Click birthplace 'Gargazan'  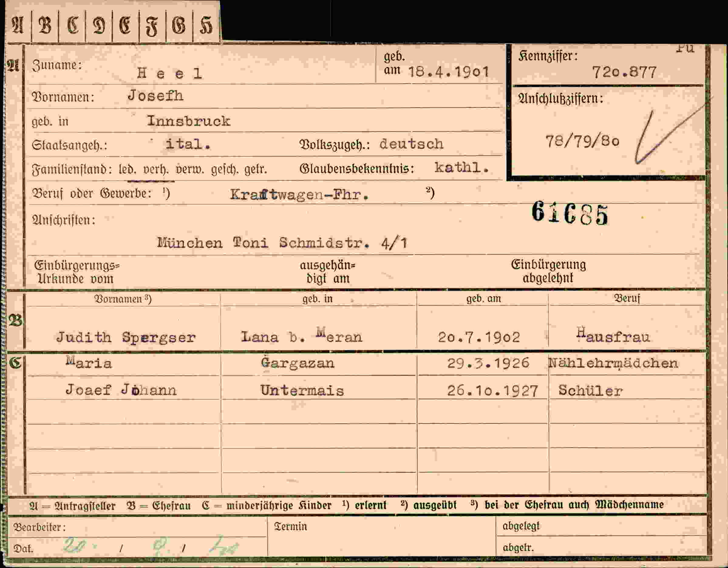pos(297,363)
